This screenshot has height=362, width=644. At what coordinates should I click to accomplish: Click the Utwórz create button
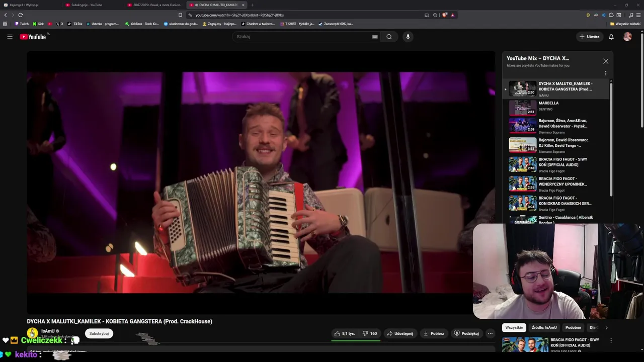[x=589, y=37]
